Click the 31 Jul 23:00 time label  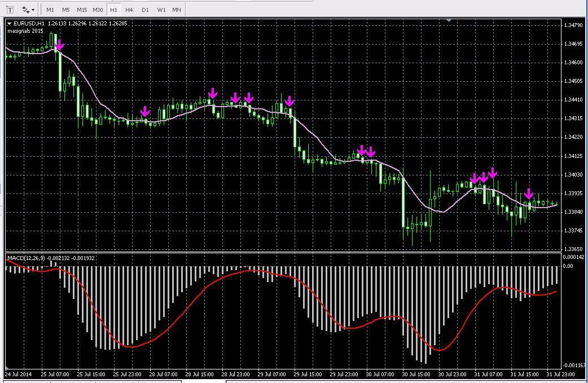560,374
